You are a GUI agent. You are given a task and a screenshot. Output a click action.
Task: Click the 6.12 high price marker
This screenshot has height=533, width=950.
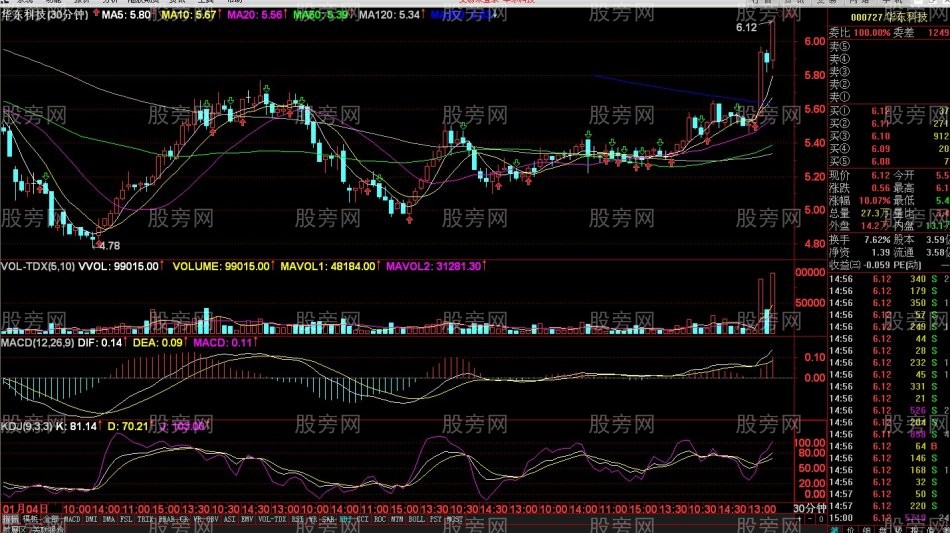tap(746, 27)
